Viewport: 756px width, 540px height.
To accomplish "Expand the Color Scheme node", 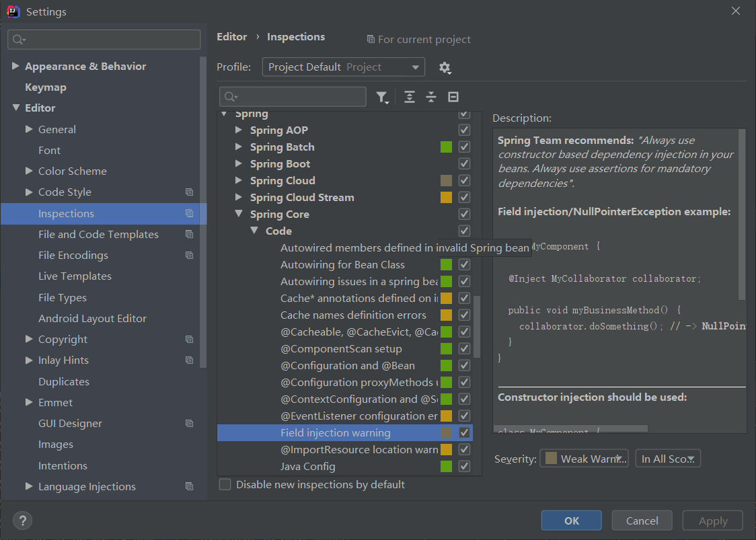I will (29, 171).
